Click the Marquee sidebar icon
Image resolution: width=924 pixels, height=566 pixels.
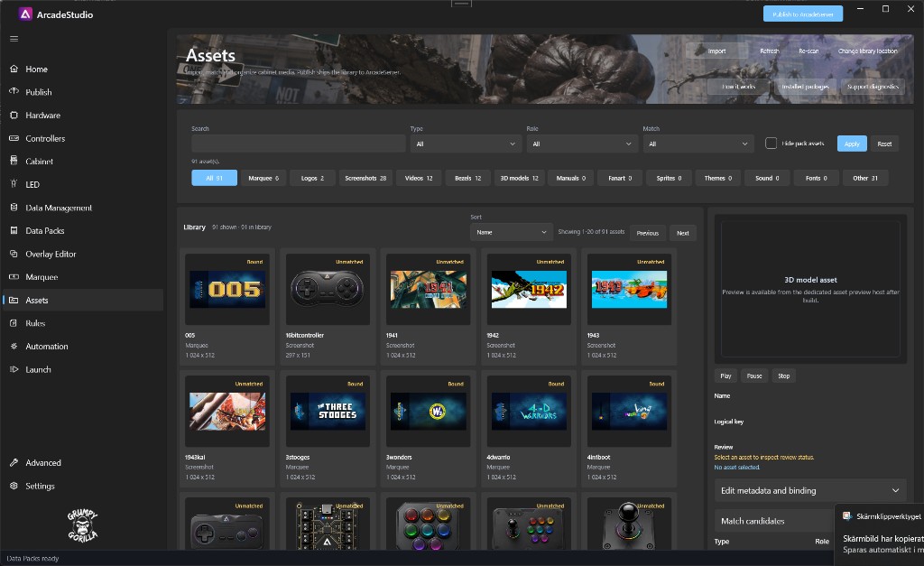click(14, 276)
